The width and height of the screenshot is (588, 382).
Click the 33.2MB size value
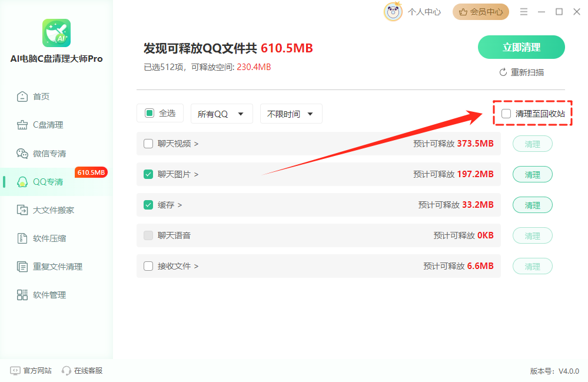click(x=478, y=205)
